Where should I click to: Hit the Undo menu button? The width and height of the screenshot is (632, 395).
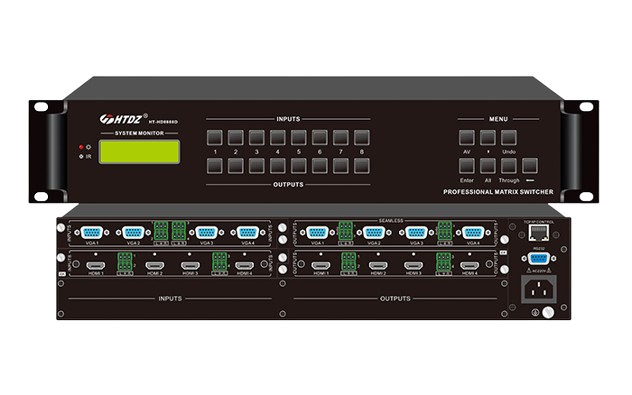(x=509, y=138)
